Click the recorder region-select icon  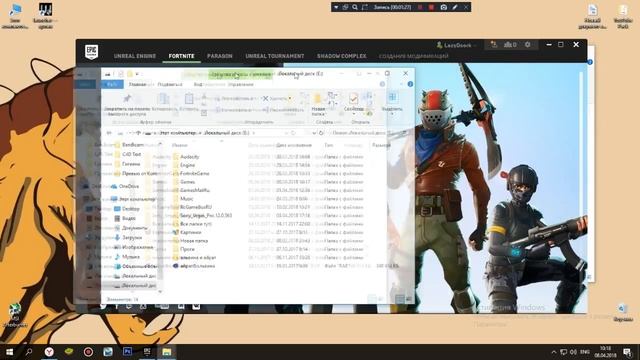[365, 7]
